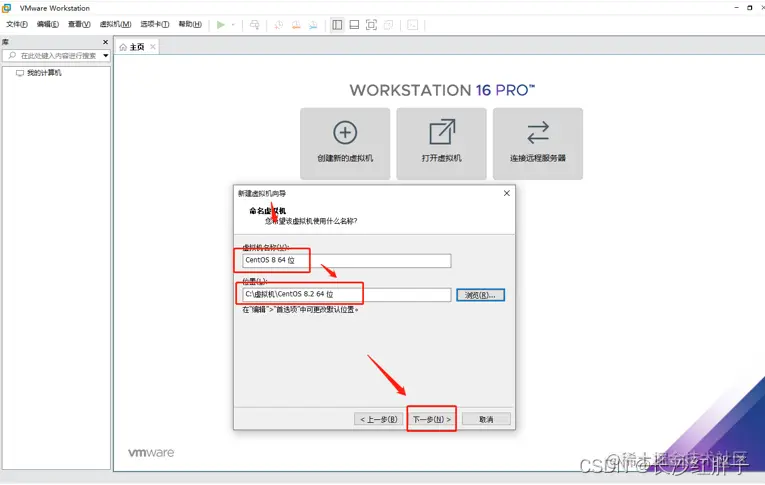Click the 下一步(N) > next button
765x485 pixels.
[x=432, y=419]
